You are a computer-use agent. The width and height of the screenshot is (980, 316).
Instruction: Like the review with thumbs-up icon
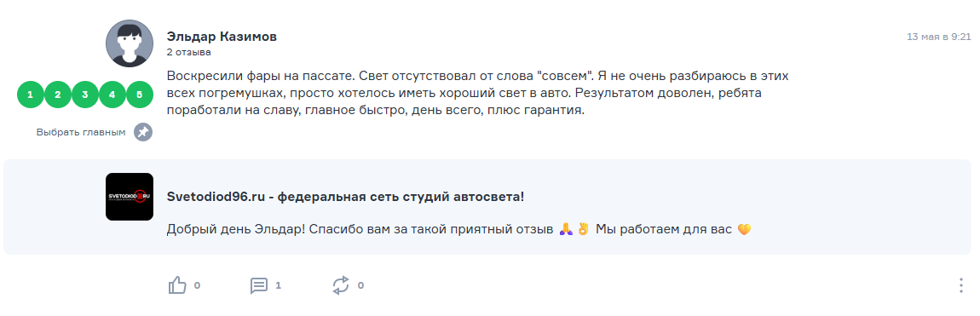click(x=177, y=285)
